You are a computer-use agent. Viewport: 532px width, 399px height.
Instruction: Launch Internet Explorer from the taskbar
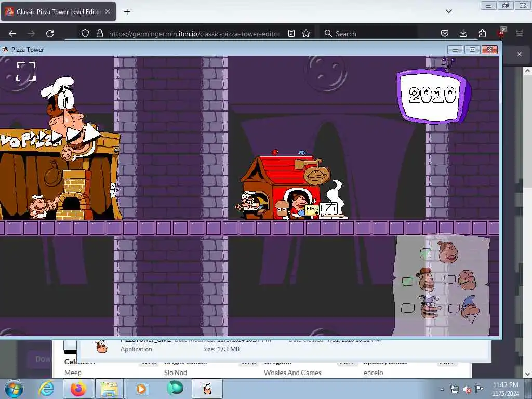point(46,389)
